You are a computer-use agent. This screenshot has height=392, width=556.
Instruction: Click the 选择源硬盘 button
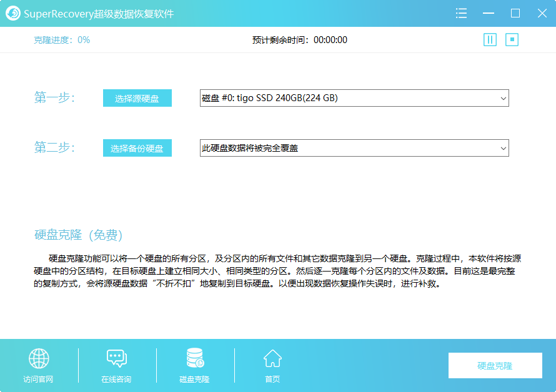137,98
